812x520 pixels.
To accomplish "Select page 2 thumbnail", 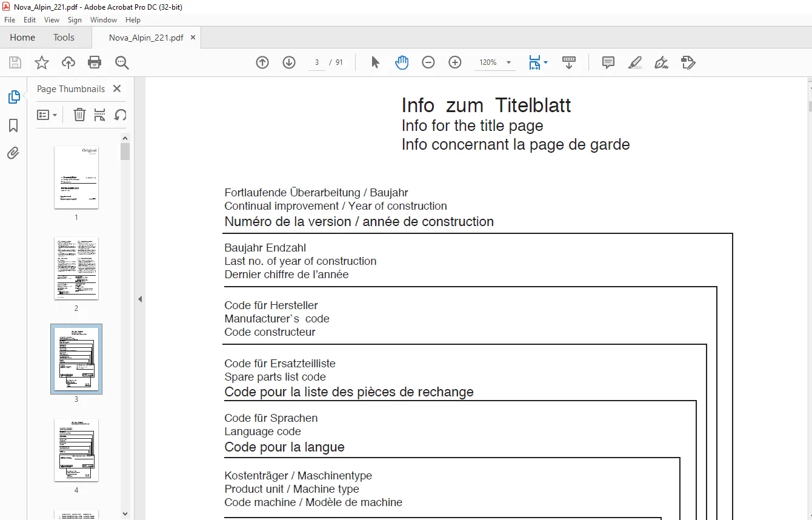I will coord(76,268).
